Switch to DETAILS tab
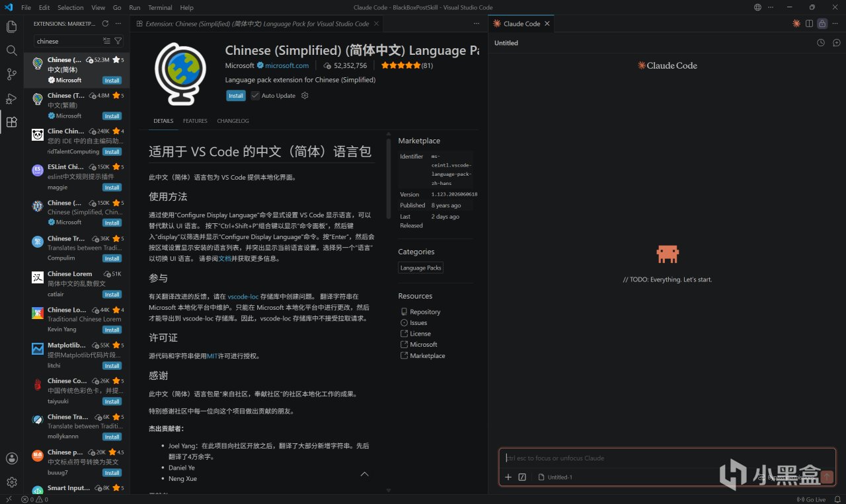Image resolution: width=846 pixels, height=504 pixels. click(x=163, y=121)
